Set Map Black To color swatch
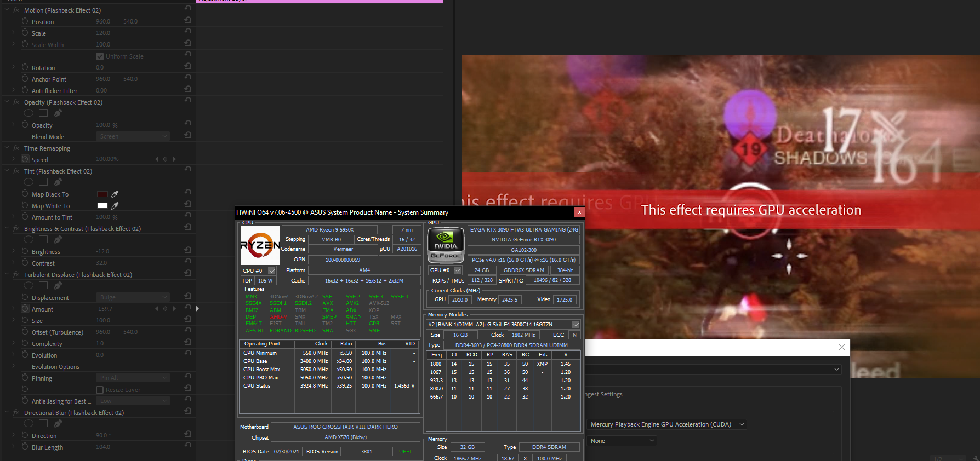 tap(102, 194)
